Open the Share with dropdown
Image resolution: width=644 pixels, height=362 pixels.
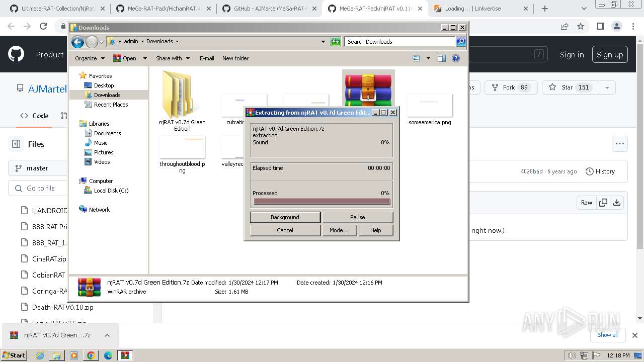[173, 58]
